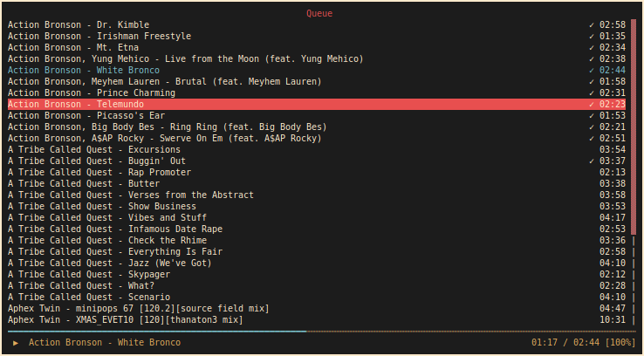This screenshot has width=644, height=356.
Task: Select Live from the Moon track
Action: 186,59
